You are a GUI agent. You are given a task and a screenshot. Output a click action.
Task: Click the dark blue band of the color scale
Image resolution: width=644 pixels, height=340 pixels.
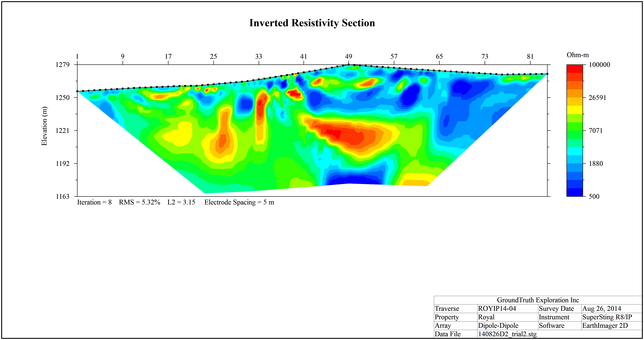click(575, 192)
